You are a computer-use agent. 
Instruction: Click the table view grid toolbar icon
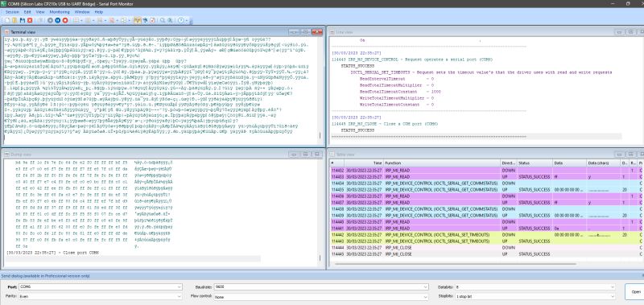tap(76, 20)
